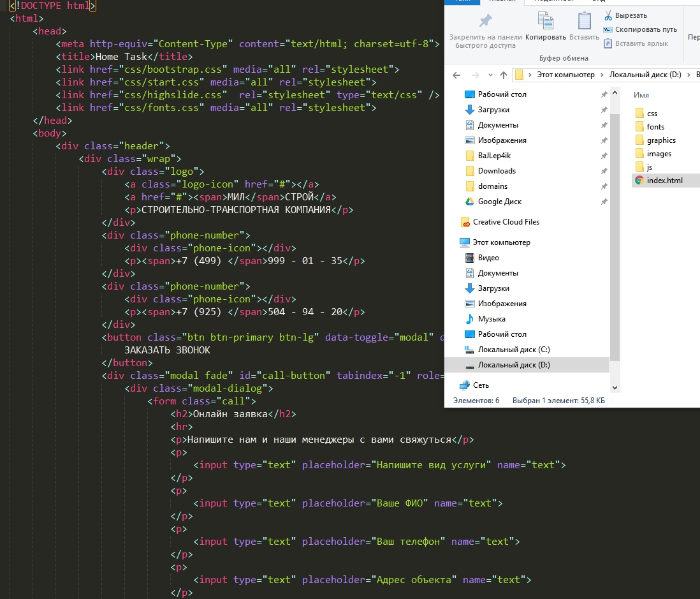Viewport: 700px width, 599px height.
Task: Sort files by the Имя column header
Action: [641, 94]
